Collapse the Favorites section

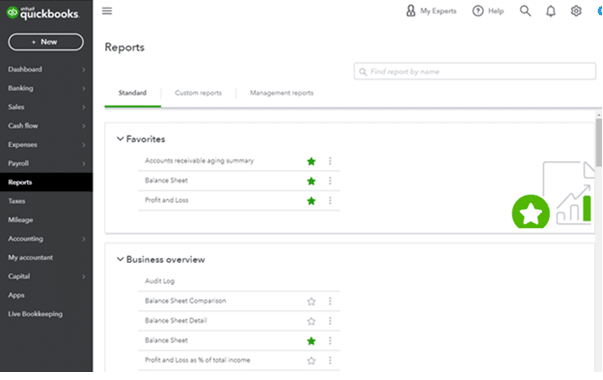click(x=120, y=139)
